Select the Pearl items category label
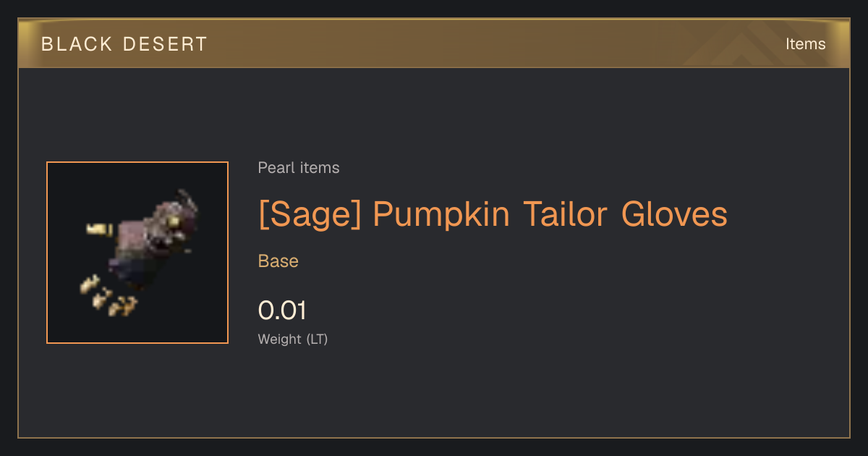Screen dimensions: 868x456 pos(299,168)
